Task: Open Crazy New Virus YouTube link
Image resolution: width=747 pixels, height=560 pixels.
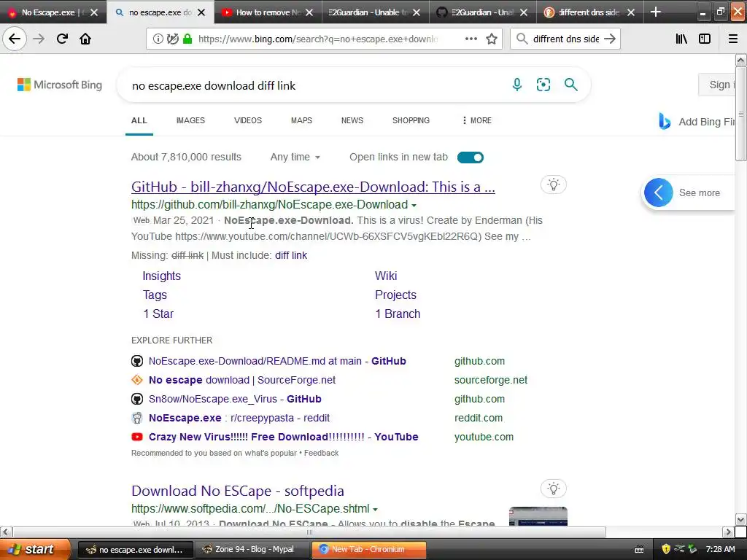Action: [284, 437]
